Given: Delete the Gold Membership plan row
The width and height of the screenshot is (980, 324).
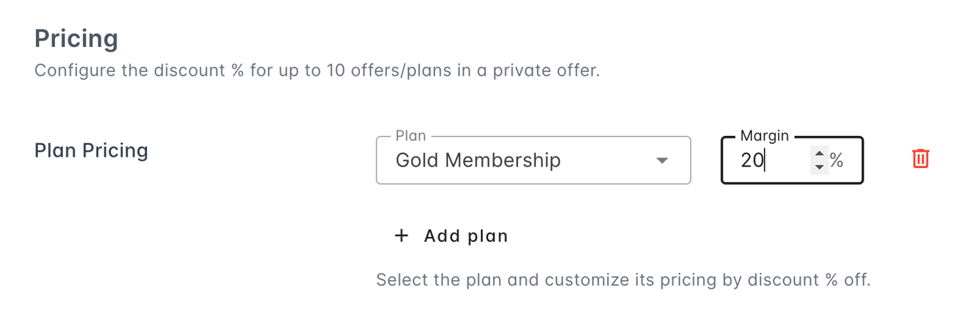Looking at the screenshot, I should (921, 159).
